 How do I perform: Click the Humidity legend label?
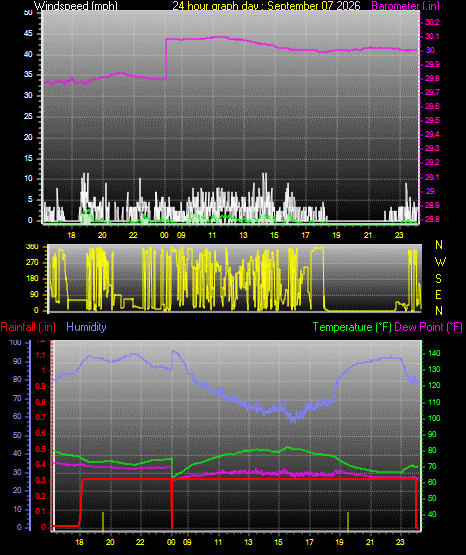[86, 327]
